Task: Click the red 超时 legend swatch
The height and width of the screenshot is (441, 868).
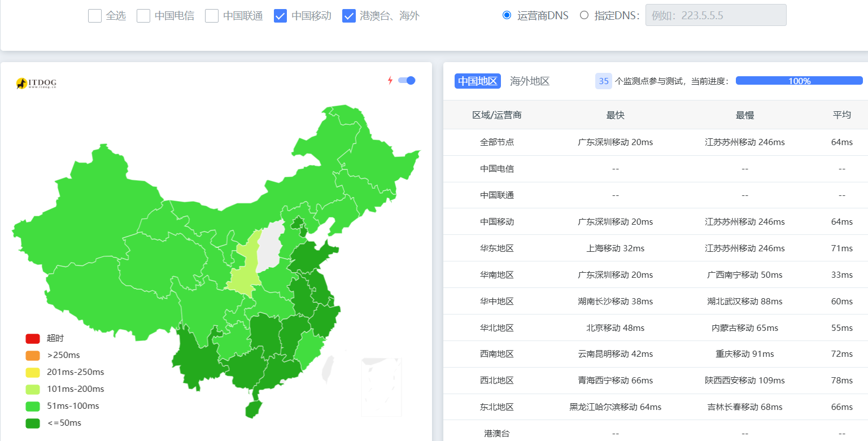Action: (33, 339)
